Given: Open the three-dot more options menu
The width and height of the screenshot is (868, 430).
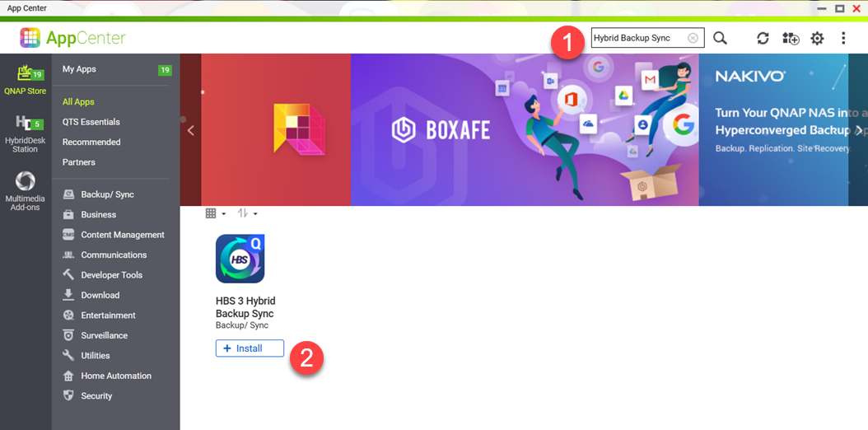Looking at the screenshot, I should [x=843, y=38].
